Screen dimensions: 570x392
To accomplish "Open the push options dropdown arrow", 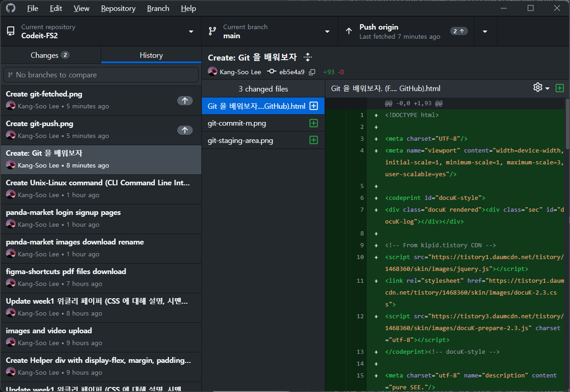I will pos(485,31).
